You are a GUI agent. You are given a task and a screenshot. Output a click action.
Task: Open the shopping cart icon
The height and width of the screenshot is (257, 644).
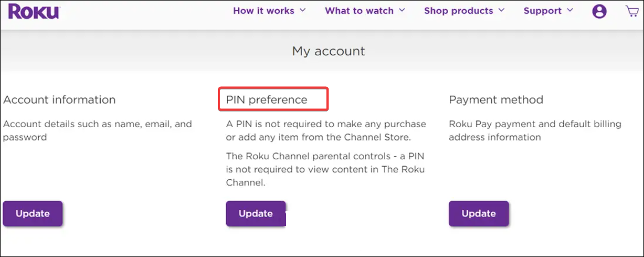632,11
